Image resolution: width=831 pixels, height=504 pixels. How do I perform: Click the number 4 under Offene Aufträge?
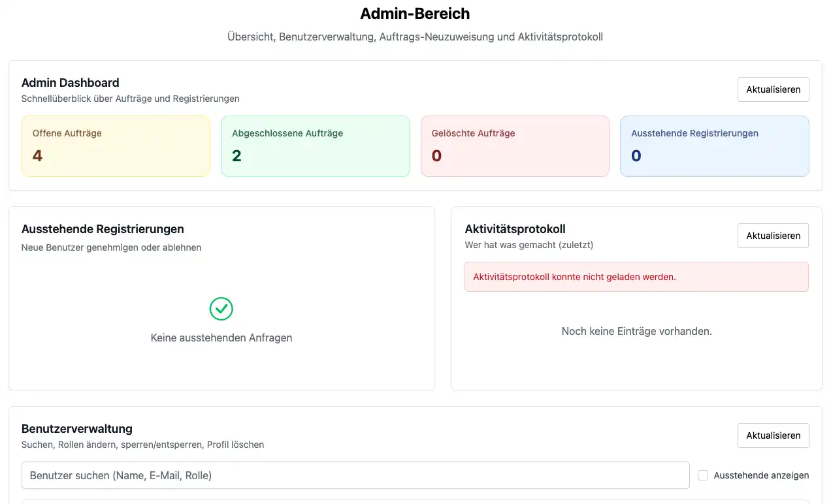37,156
